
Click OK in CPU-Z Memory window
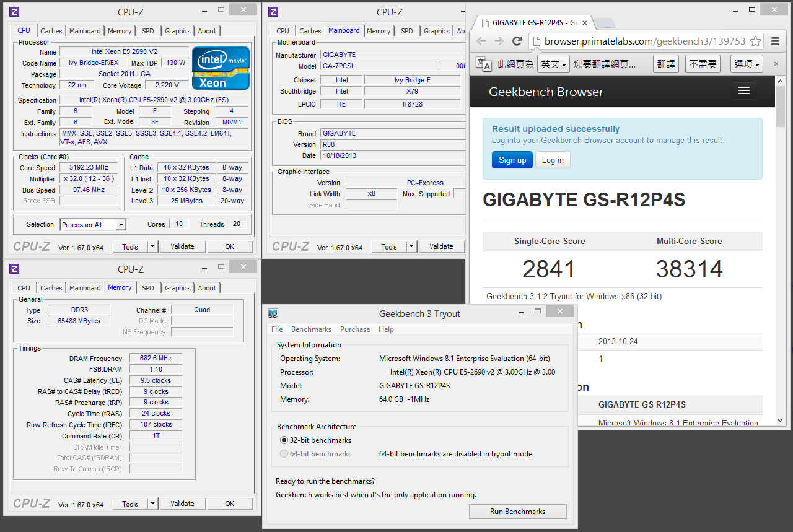230,504
